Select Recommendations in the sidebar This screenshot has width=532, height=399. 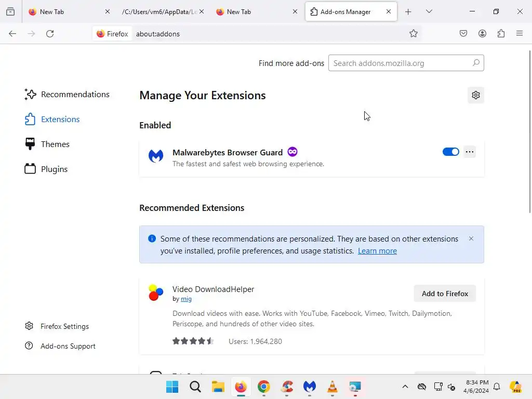[67, 95]
